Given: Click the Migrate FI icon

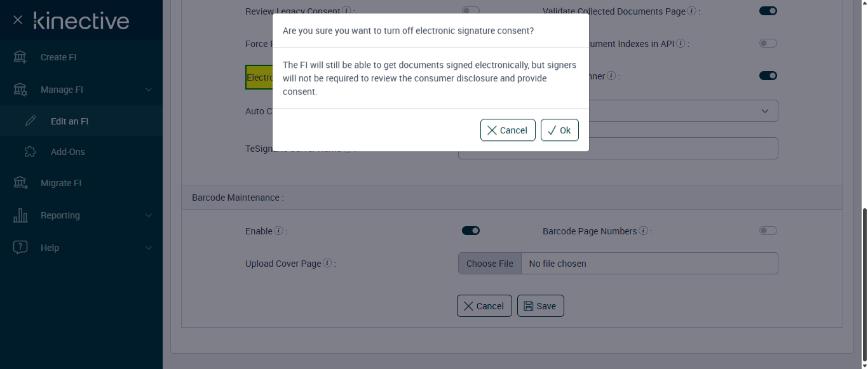Looking at the screenshot, I should tap(20, 183).
